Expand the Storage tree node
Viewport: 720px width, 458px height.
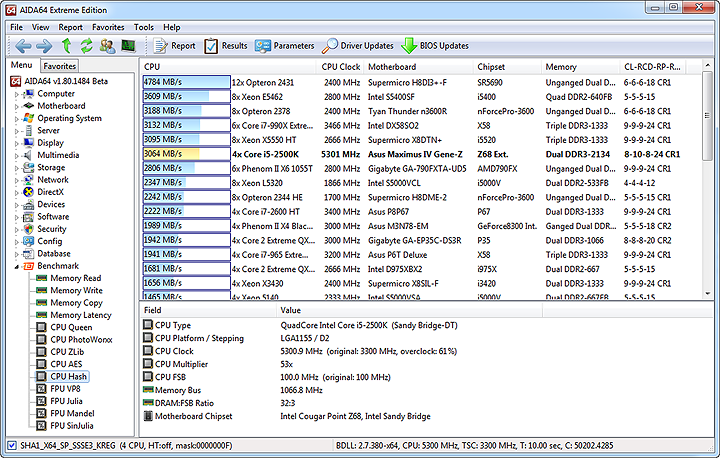[17, 168]
